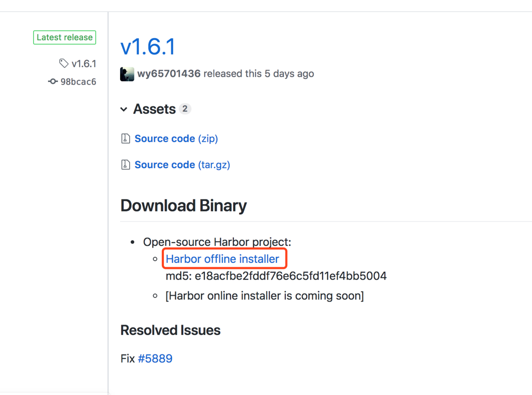Download the Harbor offline installer
The height and width of the screenshot is (395, 532).
pyautogui.click(x=223, y=259)
